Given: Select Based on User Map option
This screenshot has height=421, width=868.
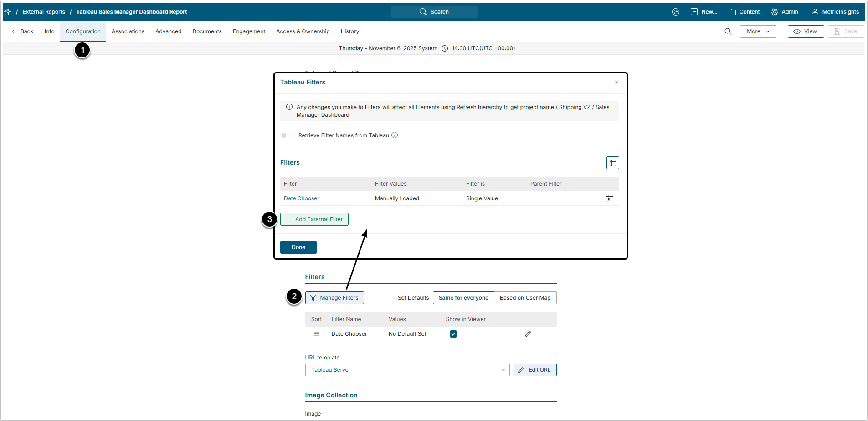Looking at the screenshot, I should pyautogui.click(x=525, y=298).
